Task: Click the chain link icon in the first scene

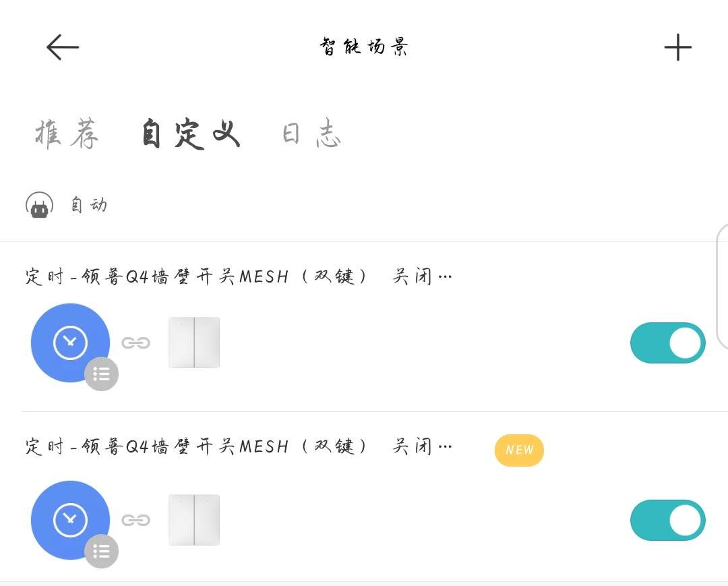Action: (x=135, y=343)
